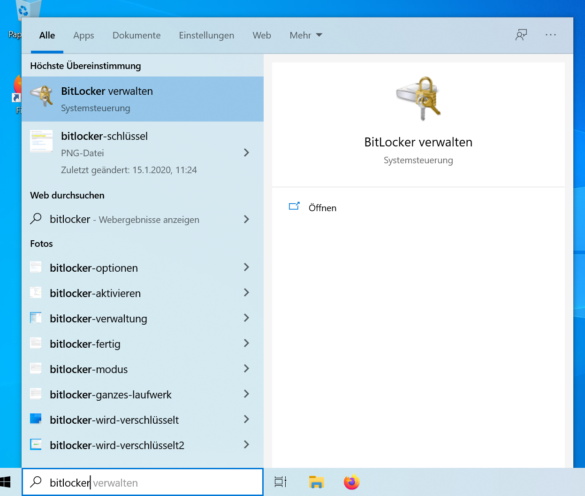Select the bitlocker-wird-verschlüsselt result text
The image size is (585, 496).
pos(114,420)
